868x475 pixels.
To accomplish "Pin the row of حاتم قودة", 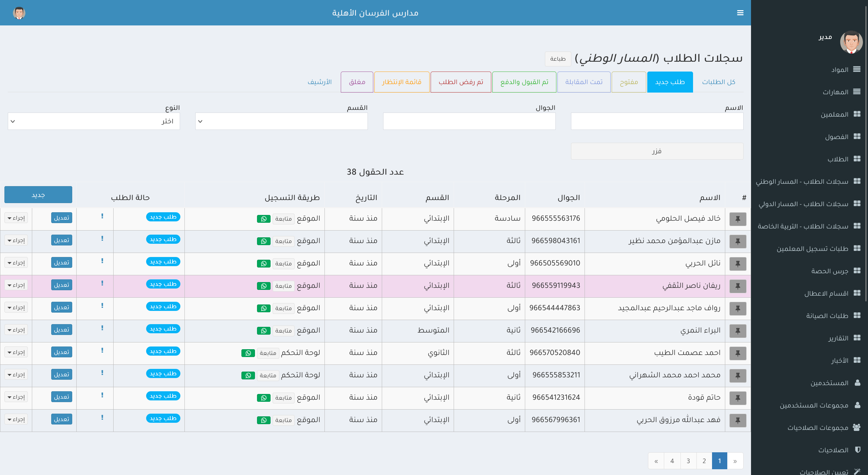I will click(x=738, y=398).
